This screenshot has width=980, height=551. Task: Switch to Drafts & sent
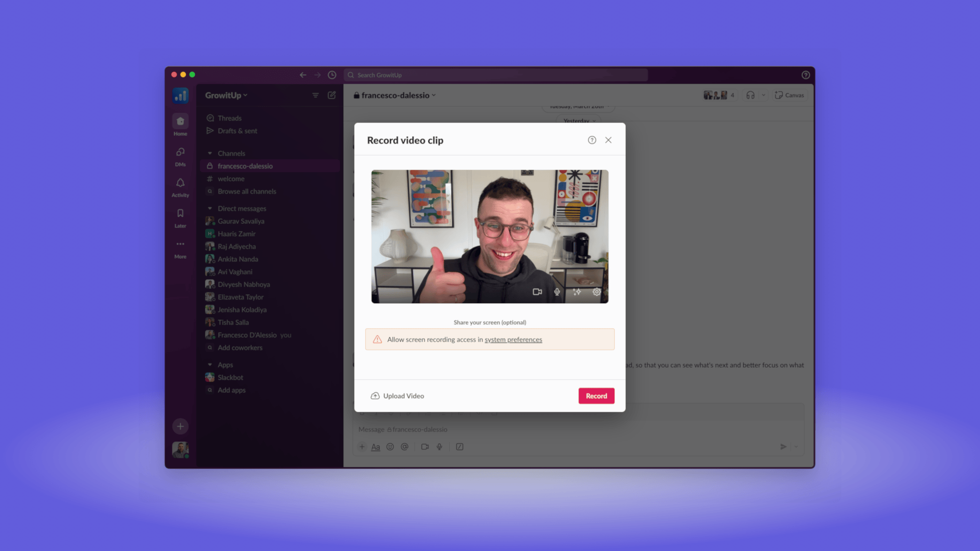click(x=237, y=131)
